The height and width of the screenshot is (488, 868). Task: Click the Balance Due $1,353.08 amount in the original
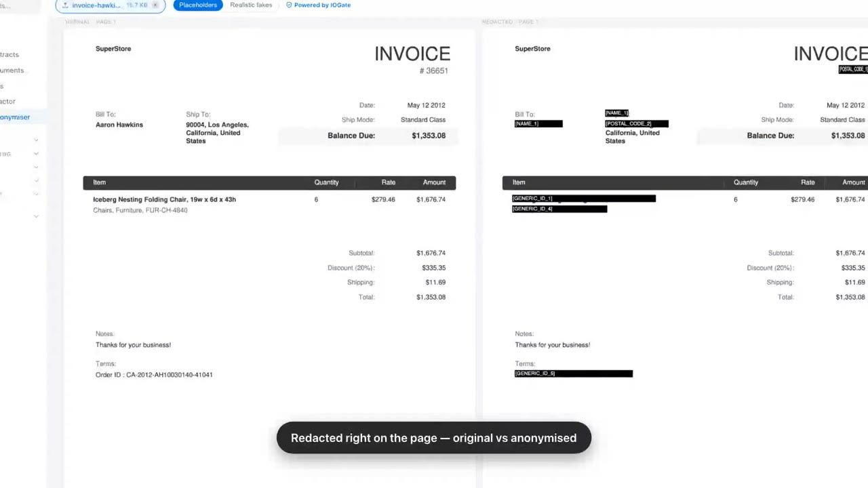[429, 136]
